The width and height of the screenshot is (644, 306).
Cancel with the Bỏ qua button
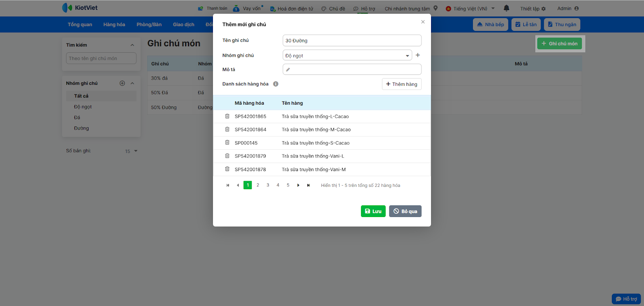[x=405, y=211]
